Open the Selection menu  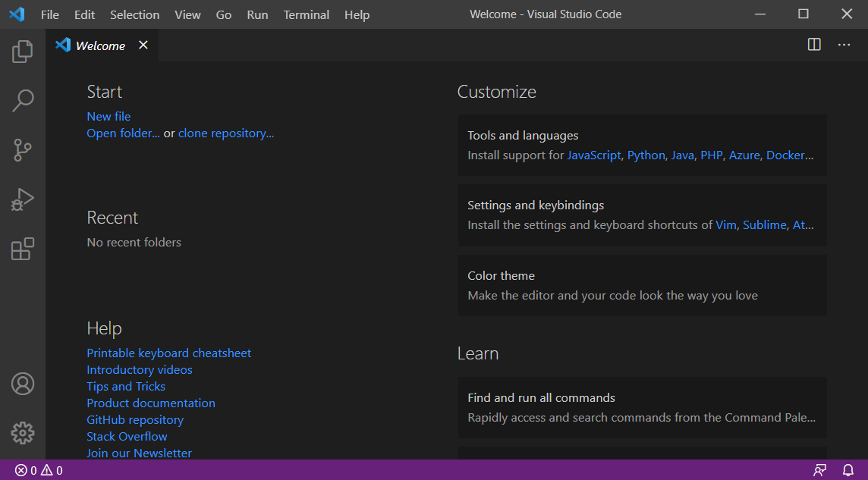point(134,15)
